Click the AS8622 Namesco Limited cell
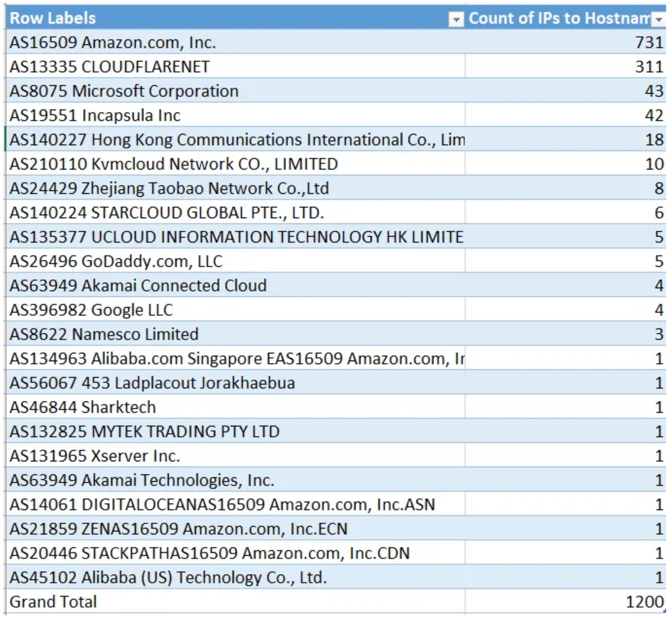The height and width of the screenshot is (620, 672). pyautogui.click(x=104, y=334)
